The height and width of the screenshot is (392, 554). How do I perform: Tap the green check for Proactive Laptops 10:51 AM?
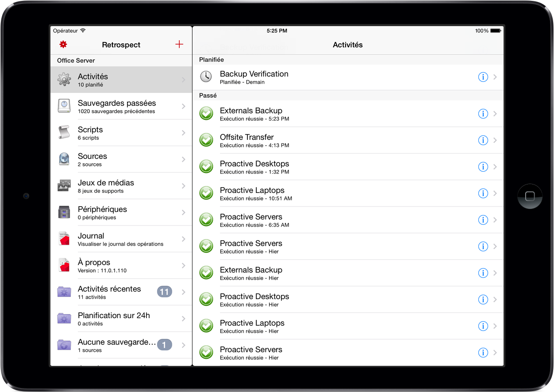tap(206, 193)
